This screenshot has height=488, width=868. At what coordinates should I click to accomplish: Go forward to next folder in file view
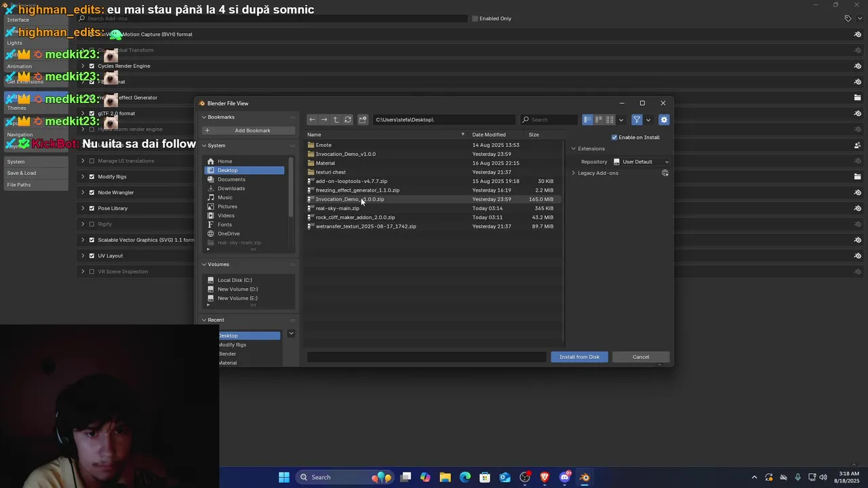pyautogui.click(x=324, y=119)
